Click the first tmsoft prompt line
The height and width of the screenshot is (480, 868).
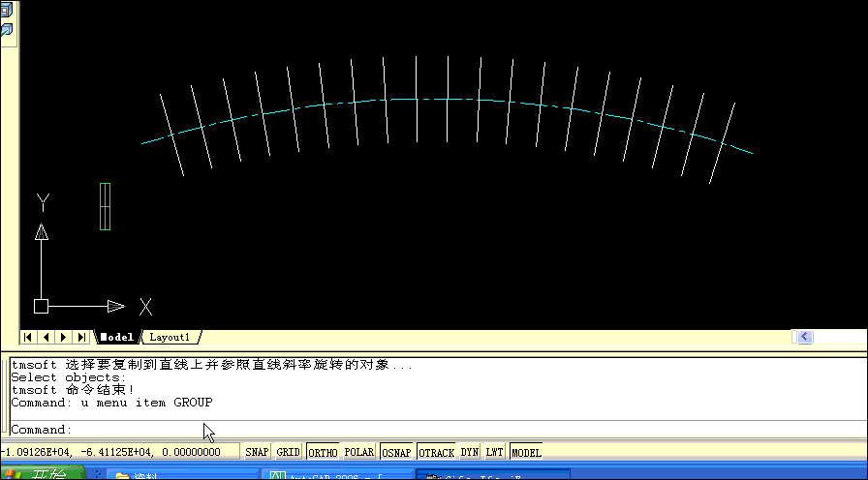click(211, 365)
